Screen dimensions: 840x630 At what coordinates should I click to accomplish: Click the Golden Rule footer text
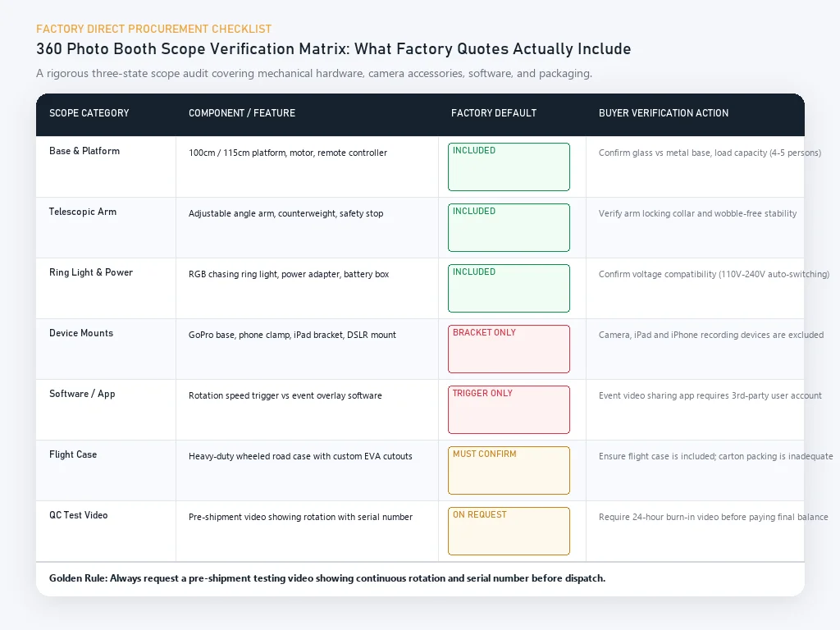[x=327, y=578]
